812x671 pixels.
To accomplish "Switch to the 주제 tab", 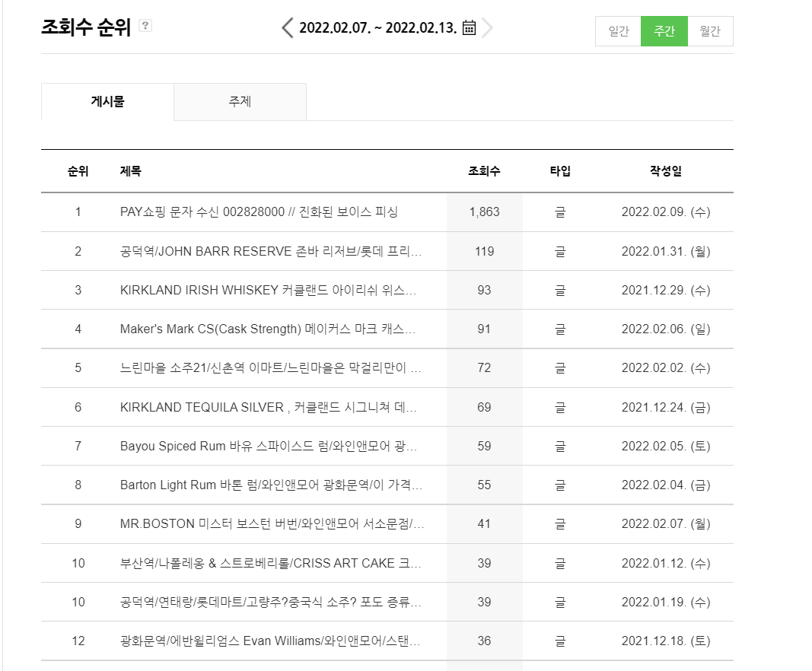I will [240, 101].
